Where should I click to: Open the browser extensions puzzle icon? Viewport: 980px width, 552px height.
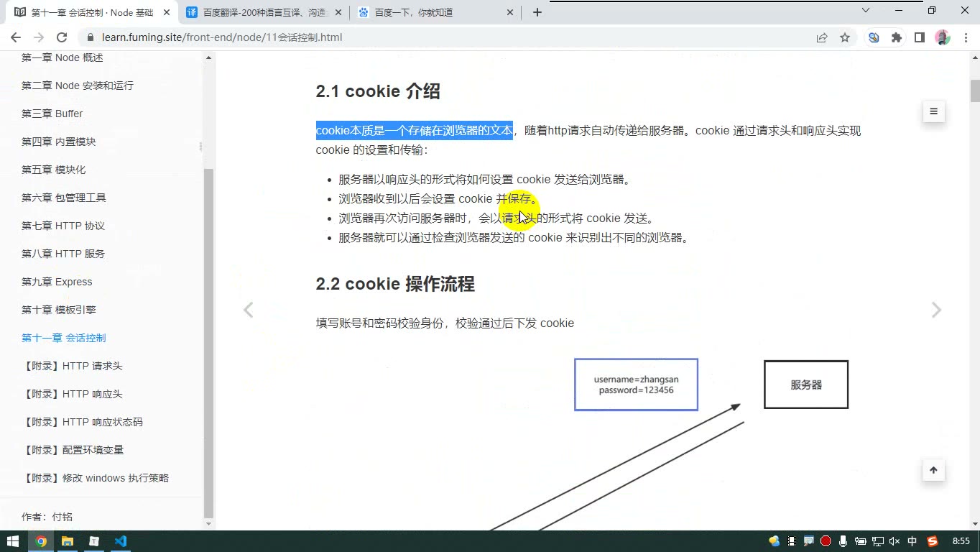pos(896,37)
